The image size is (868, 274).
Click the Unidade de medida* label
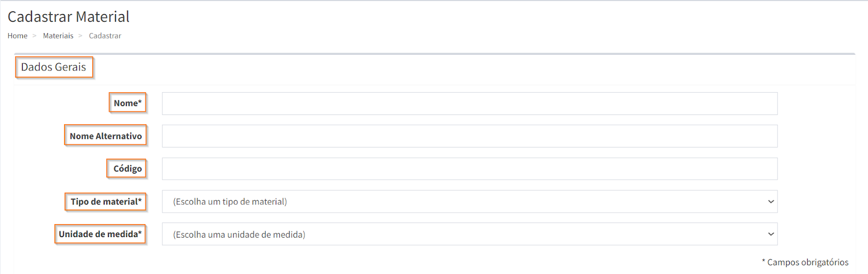pos(100,234)
